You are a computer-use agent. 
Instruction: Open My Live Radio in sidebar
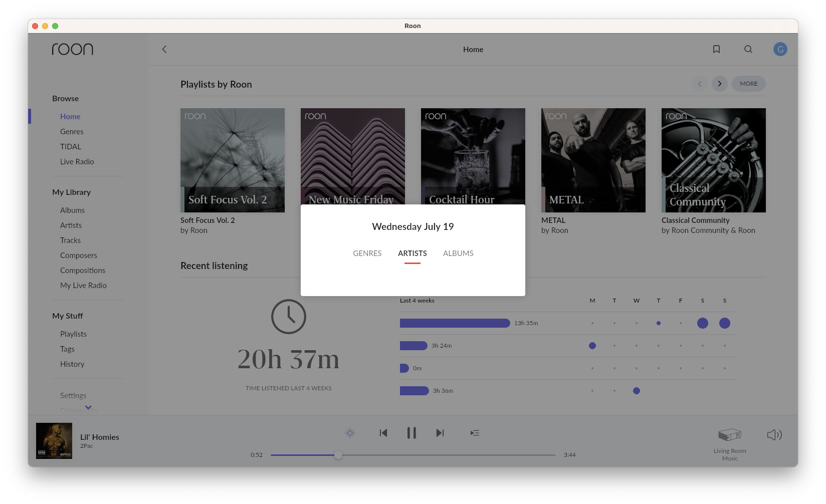coord(84,285)
